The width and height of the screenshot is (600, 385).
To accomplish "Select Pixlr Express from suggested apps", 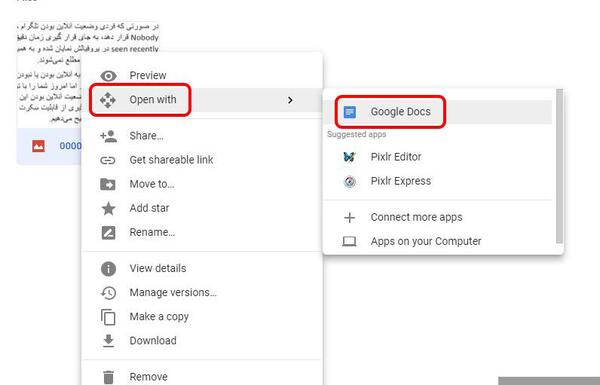I will pos(438,181).
